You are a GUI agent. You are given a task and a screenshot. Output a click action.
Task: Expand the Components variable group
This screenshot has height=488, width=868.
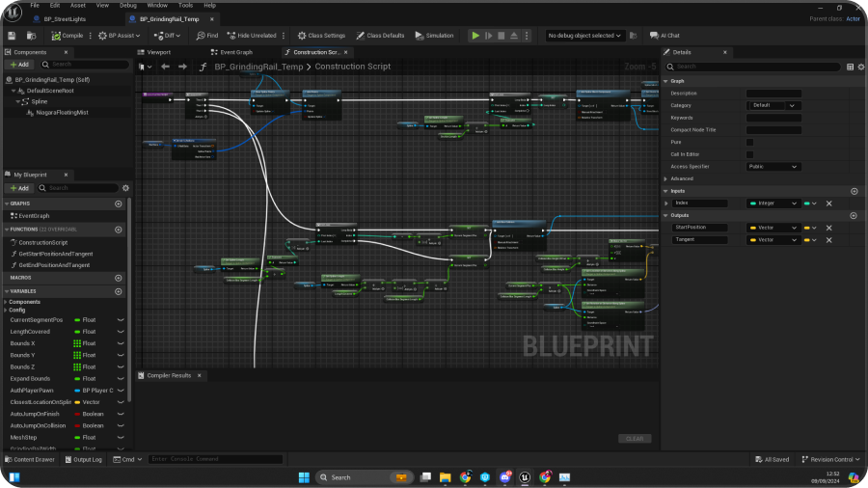6,302
